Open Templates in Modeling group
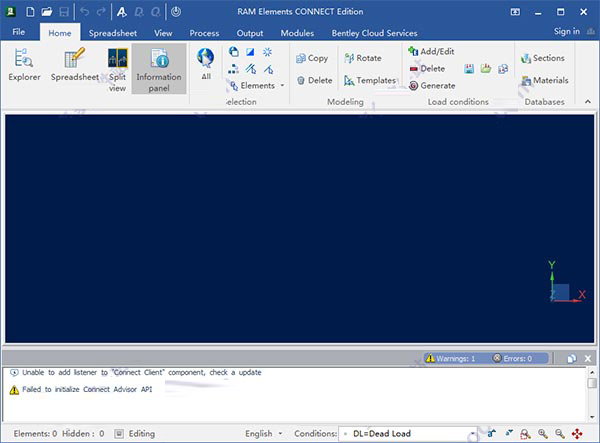Image resolution: width=600 pixels, height=443 pixels. coord(370,80)
